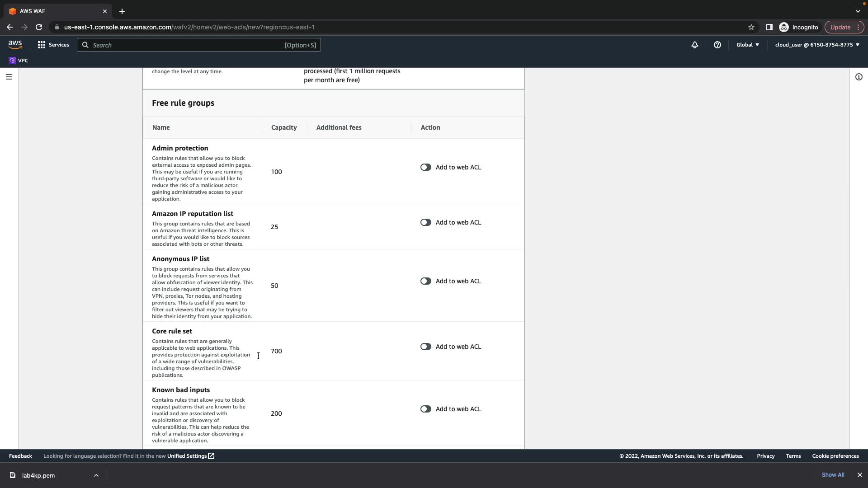
Task: Open the Unified Settings link
Action: (x=190, y=456)
